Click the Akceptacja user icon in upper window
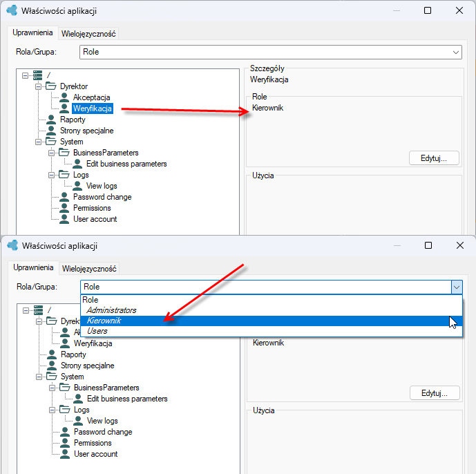 tap(64, 97)
